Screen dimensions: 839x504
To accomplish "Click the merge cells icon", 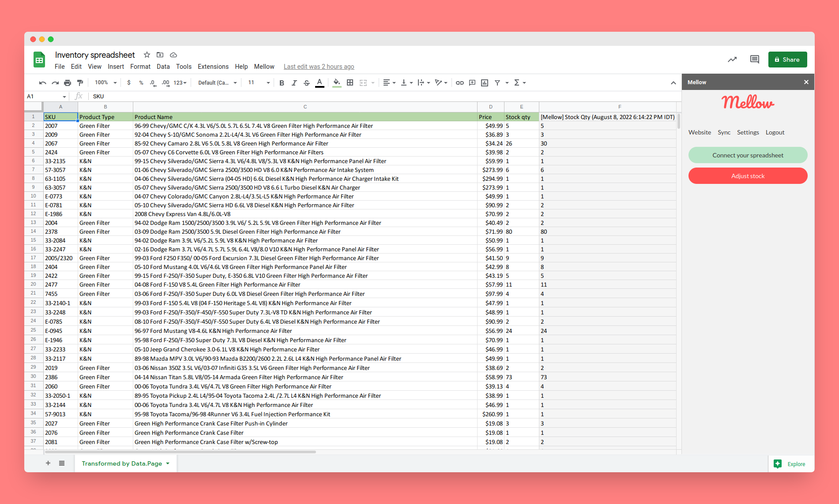I will click(363, 83).
